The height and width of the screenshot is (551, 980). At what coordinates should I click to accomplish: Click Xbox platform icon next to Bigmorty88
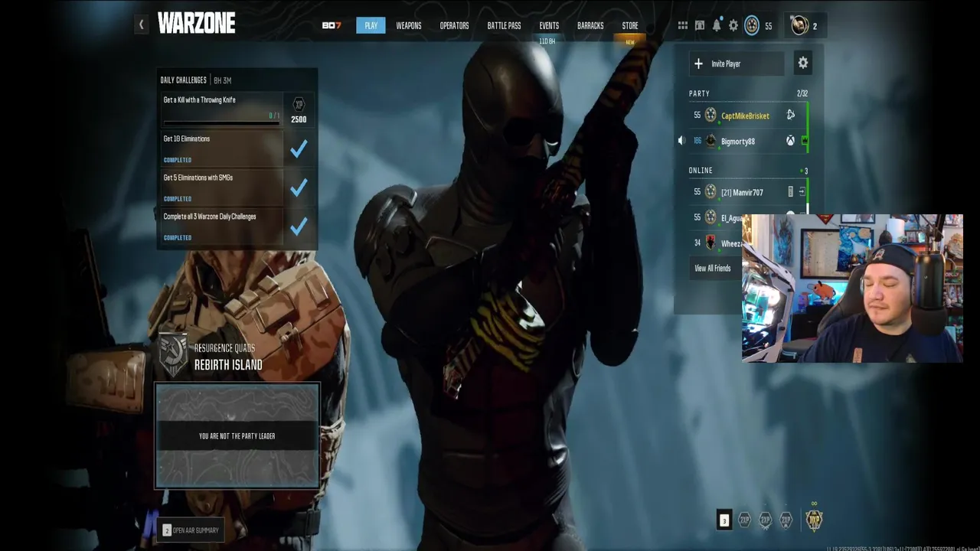coord(790,142)
